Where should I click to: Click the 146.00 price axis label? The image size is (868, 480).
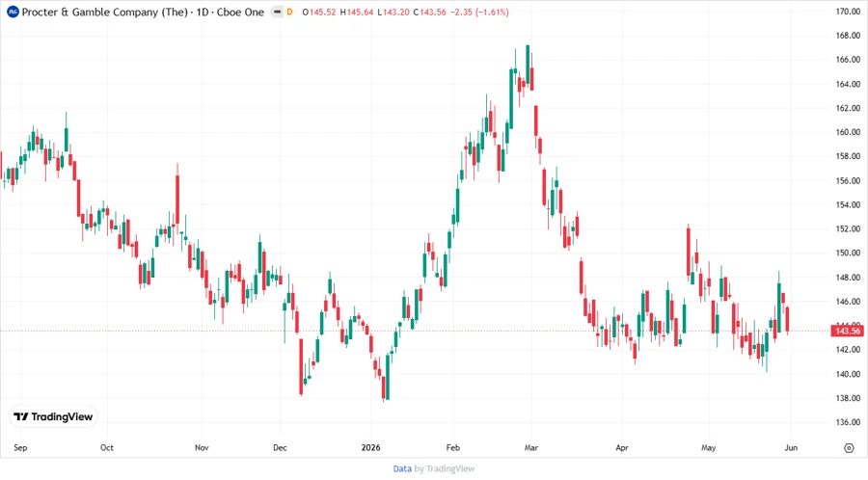tap(848, 302)
